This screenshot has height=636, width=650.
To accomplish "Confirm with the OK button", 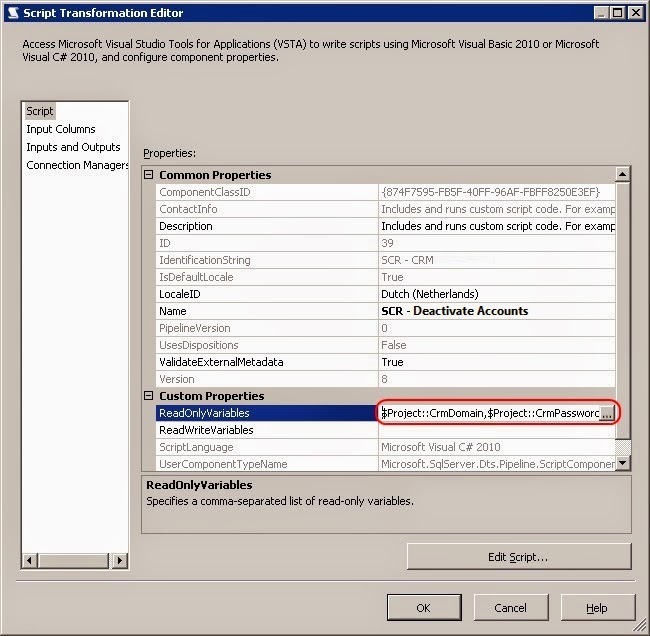I will tap(424, 608).
